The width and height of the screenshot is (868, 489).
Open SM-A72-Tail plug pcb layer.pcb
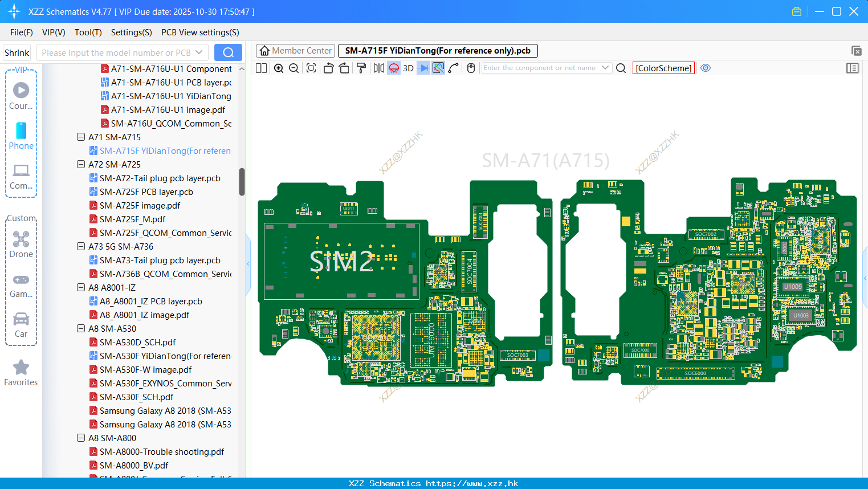160,178
